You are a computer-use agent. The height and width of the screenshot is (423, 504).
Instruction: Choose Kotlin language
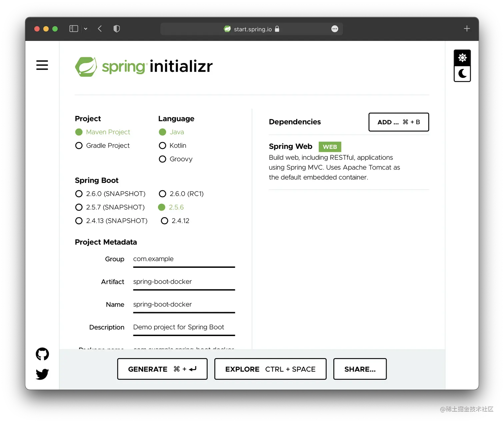click(x=173, y=146)
